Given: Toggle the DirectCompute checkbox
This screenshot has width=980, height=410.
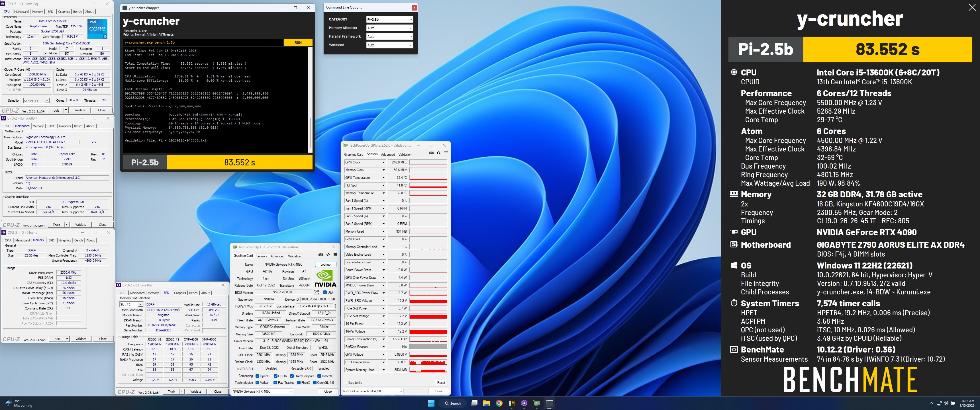Looking at the screenshot, I should (292, 376).
